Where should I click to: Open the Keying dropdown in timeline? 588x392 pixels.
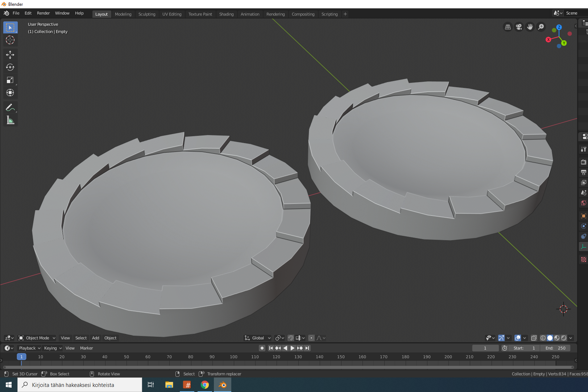(53, 348)
